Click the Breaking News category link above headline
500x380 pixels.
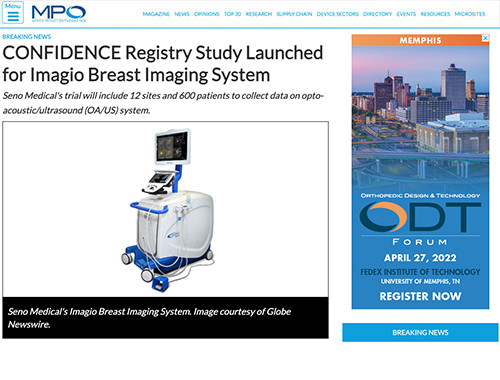[27, 37]
